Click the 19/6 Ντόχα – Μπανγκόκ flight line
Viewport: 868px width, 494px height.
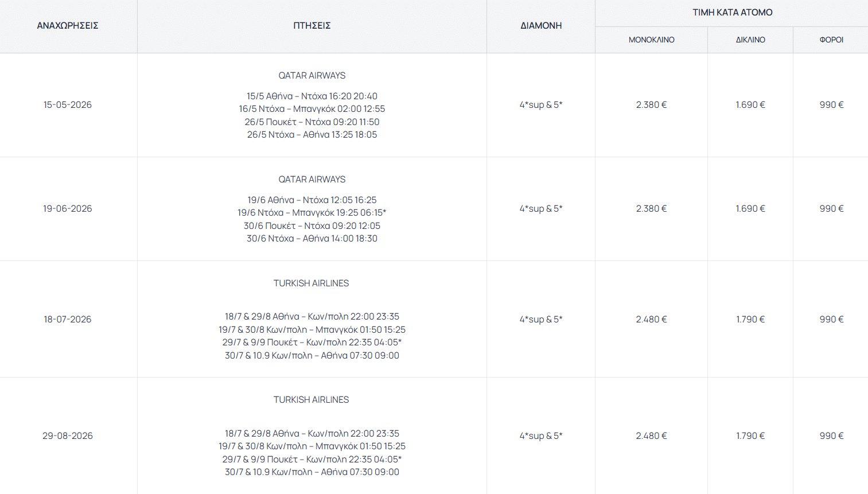(x=312, y=213)
